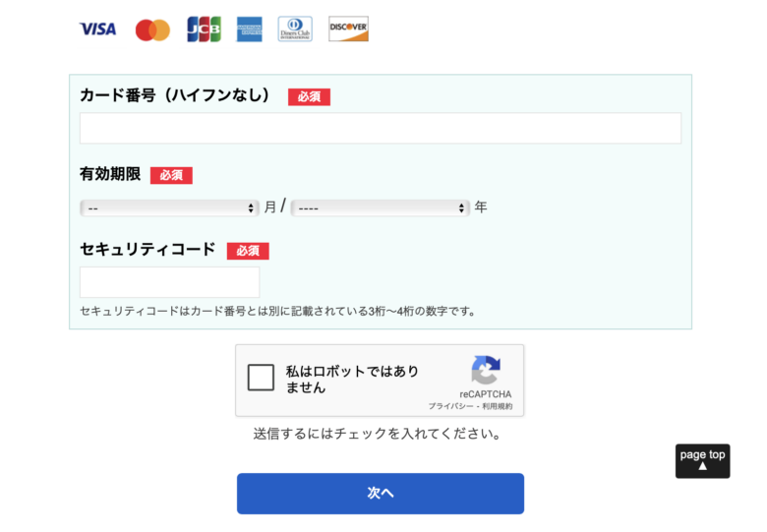Click the 送信するにはチェックを入れてください text

point(378,434)
